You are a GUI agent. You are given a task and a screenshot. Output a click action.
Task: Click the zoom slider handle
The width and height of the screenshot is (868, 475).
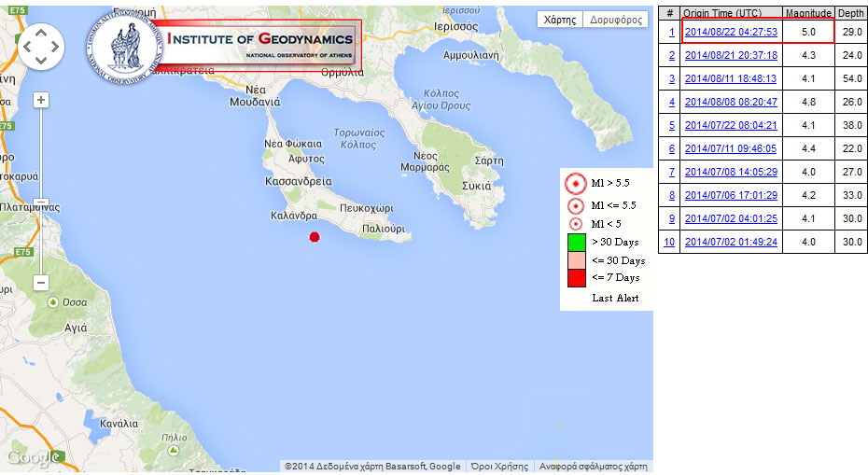pyautogui.click(x=41, y=203)
